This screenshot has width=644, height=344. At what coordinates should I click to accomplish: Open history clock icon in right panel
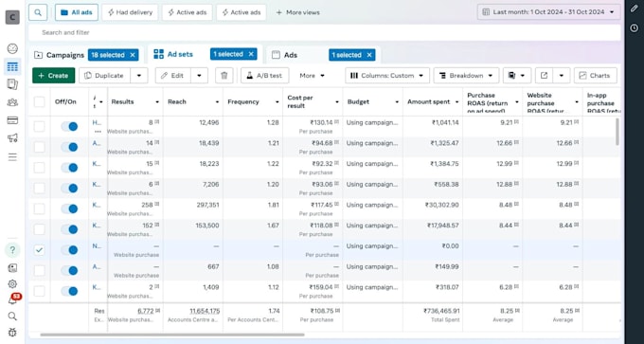(635, 27)
